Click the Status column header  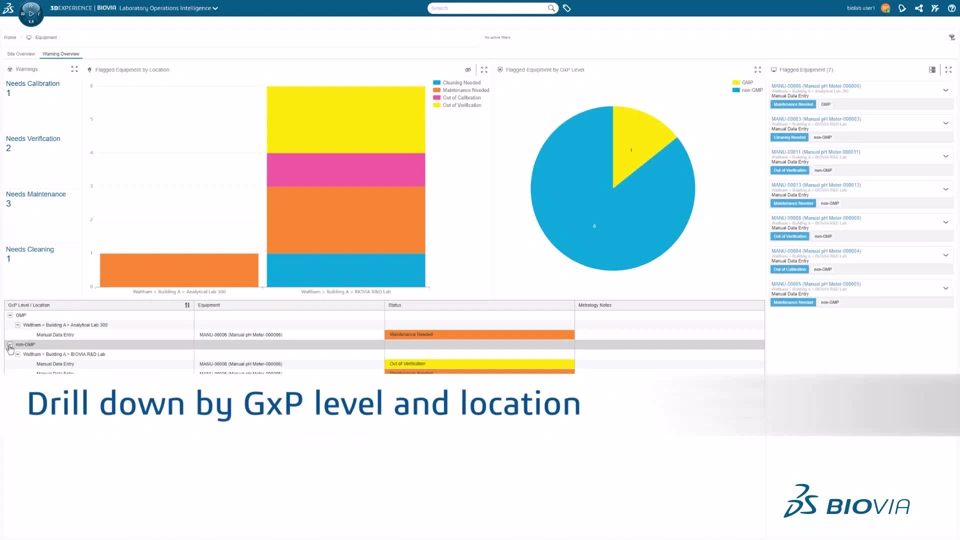point(479,305)
